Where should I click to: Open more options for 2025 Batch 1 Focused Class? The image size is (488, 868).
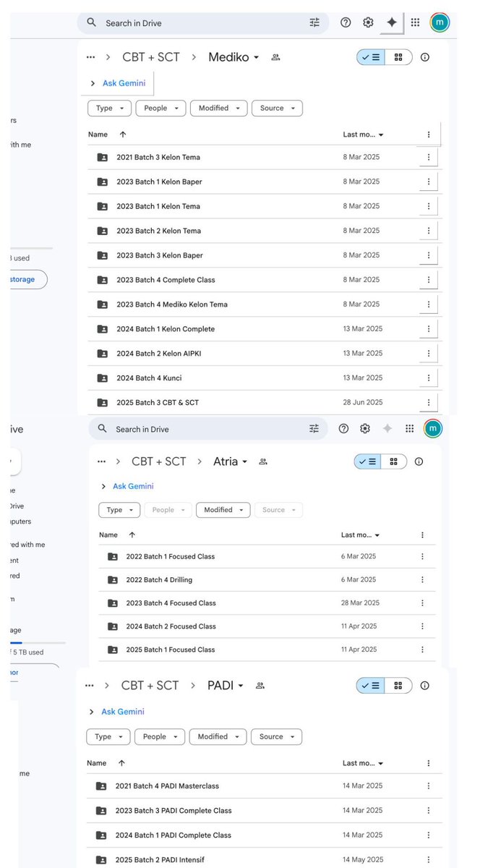click(x=422, y=650)
